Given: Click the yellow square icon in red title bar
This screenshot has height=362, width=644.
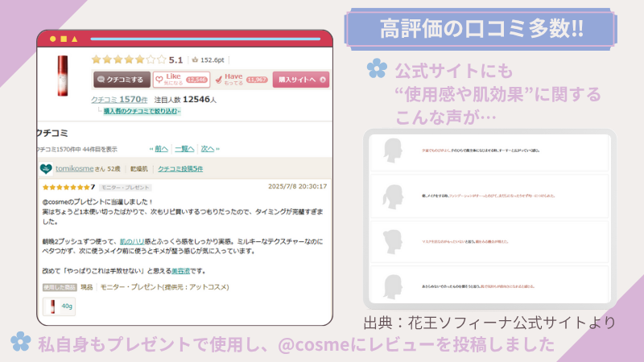Looking at the screenshot, I should [64, 39].
